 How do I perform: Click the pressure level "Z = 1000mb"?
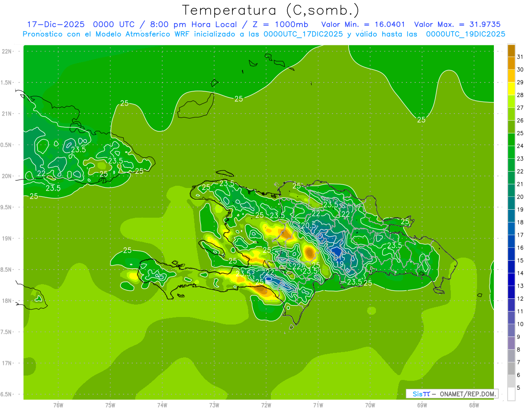[x=279, y=24]
